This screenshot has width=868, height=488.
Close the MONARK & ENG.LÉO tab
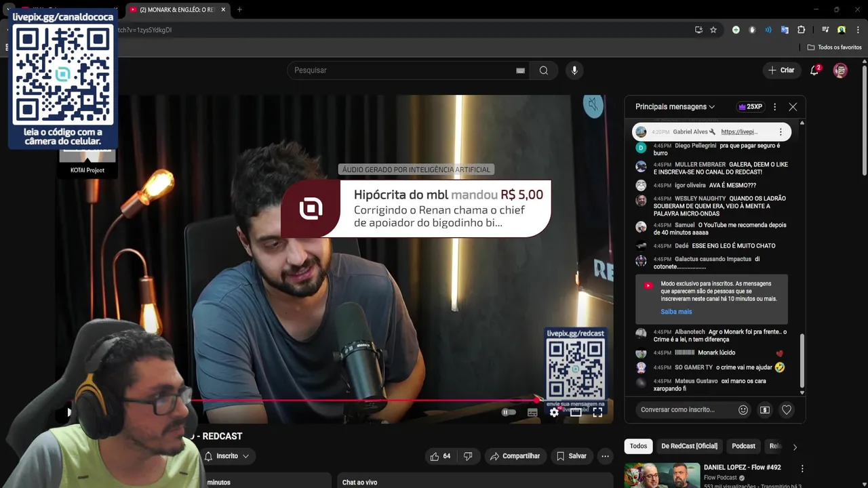[x=223, y=9]
